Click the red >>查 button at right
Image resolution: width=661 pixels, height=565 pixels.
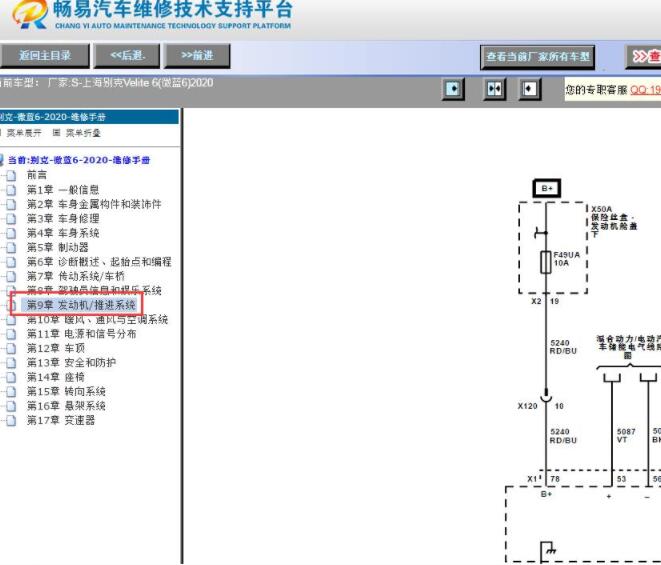click(x=644, y=56)
